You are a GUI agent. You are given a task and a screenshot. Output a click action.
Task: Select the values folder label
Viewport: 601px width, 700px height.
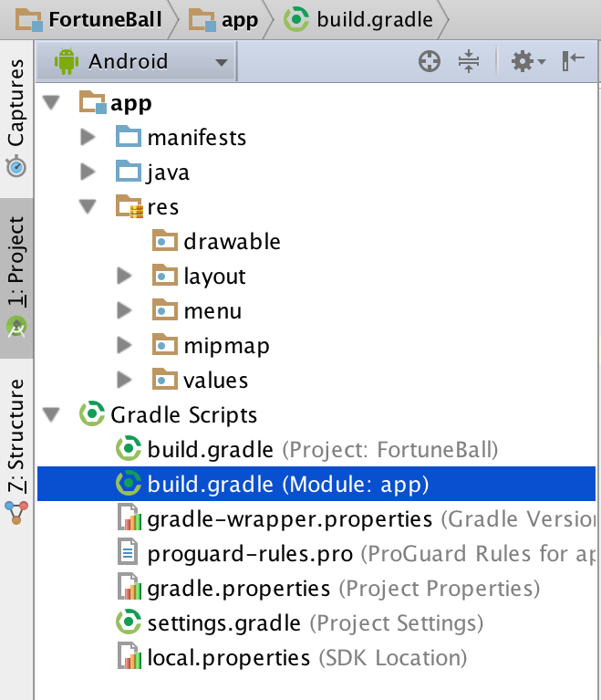click(216, 381)
